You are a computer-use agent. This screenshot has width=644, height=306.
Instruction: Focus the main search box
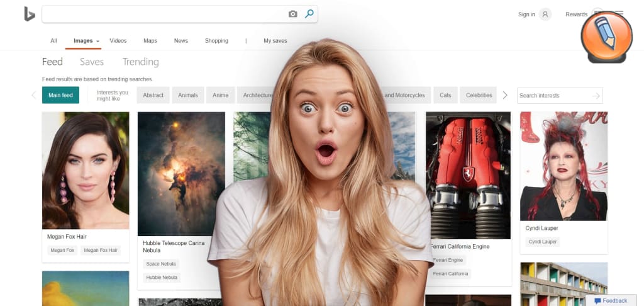pos(180,14)
